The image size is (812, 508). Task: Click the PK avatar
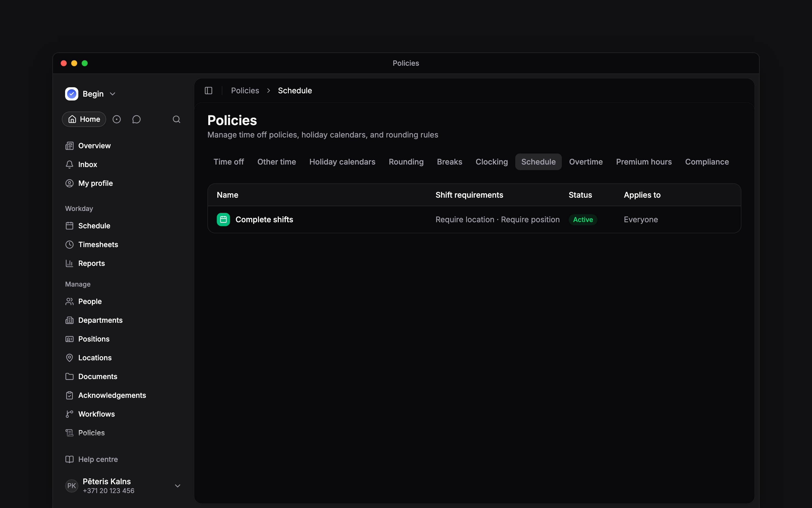71,486
